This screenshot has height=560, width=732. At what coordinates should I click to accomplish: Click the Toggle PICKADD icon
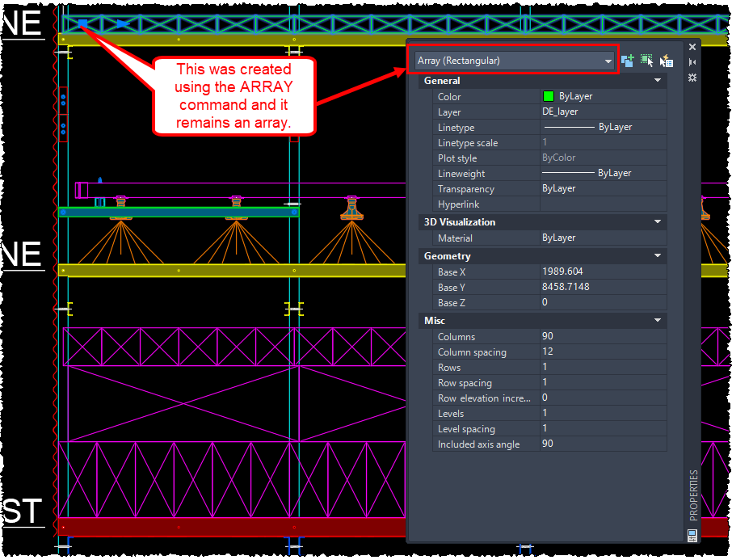coord(626,60)
